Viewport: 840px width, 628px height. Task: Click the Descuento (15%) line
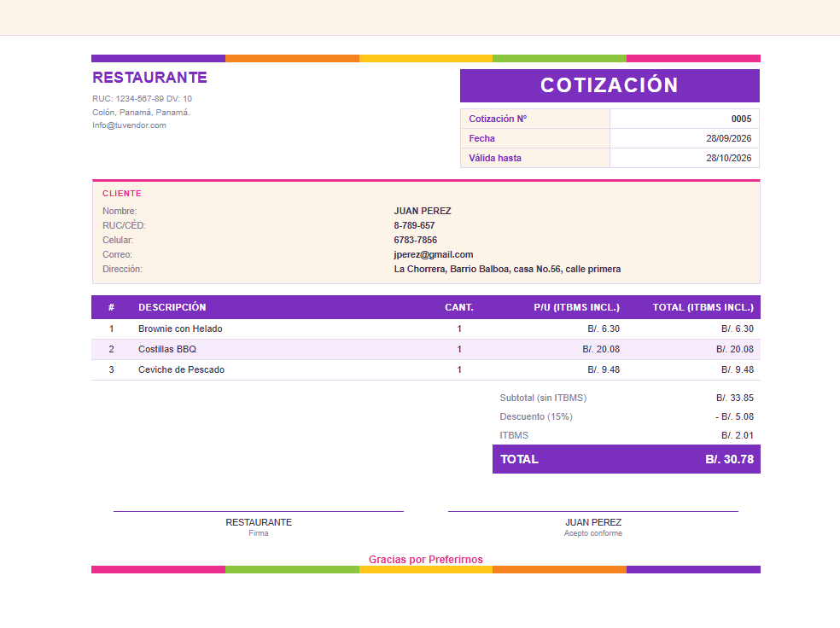coord(627,416)
